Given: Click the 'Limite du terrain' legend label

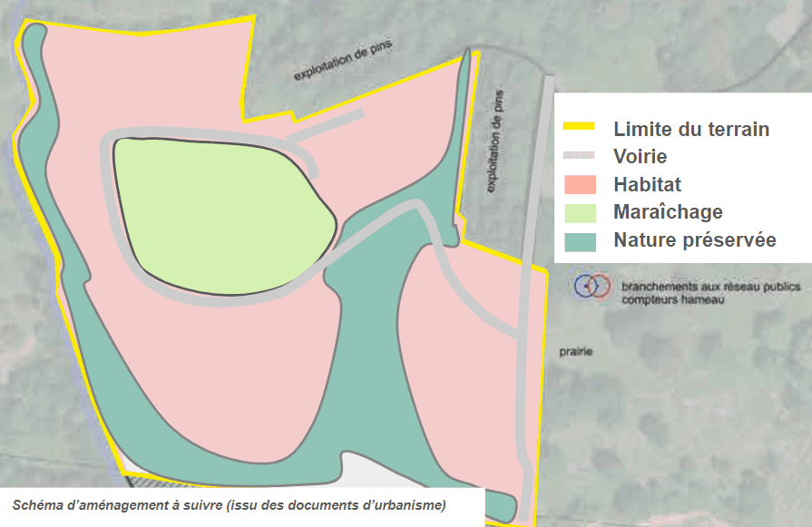Looking at the screenshot, I should click(691, 129).
